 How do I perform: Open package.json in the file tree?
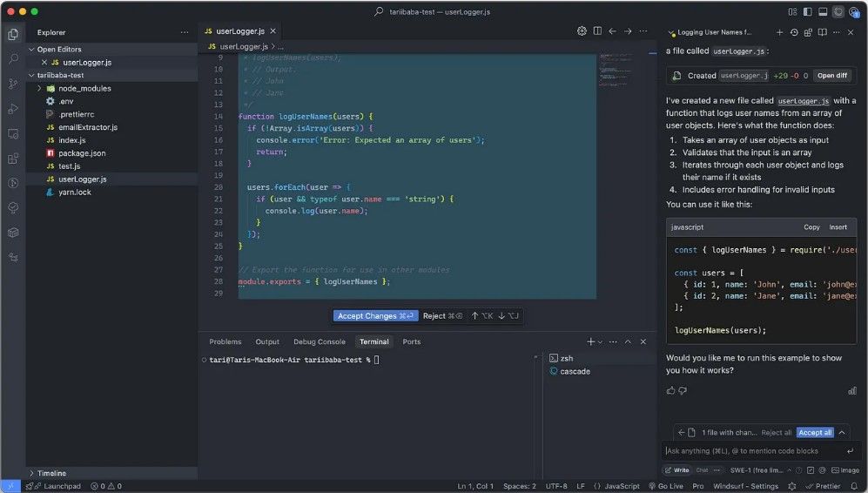point(82,153)
